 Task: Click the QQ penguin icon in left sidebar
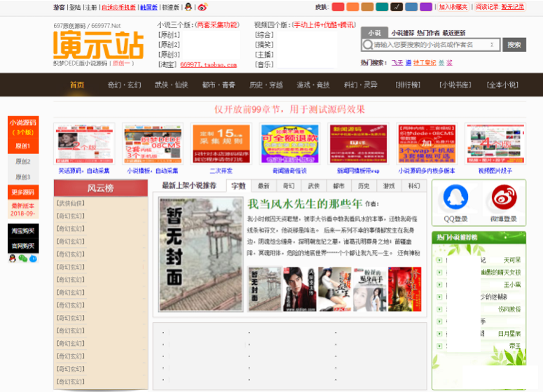click(x=12, y=258)
